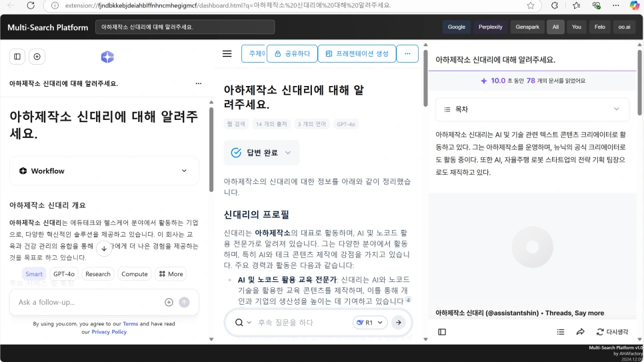The width and height of the screenshot is (644, 362).
Task: Switch to the oo.ai engine tab
Action: 624,27
